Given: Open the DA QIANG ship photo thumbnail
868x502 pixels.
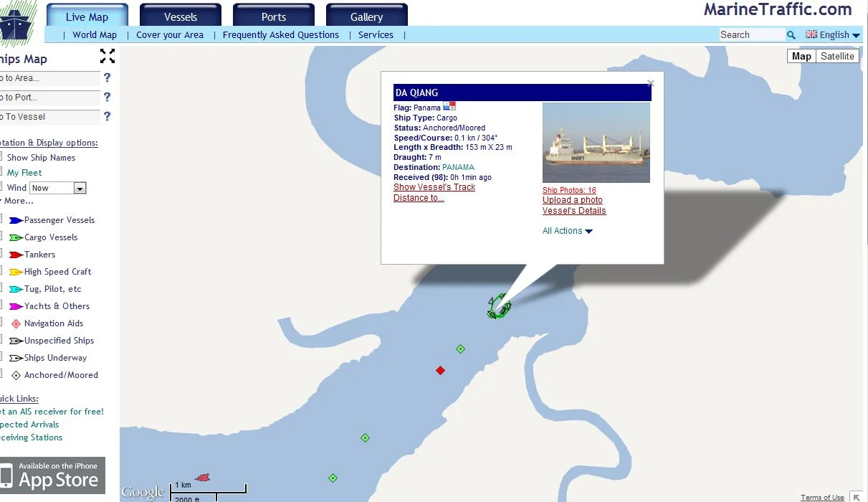Looking at the screenshot, I should 596,143.
